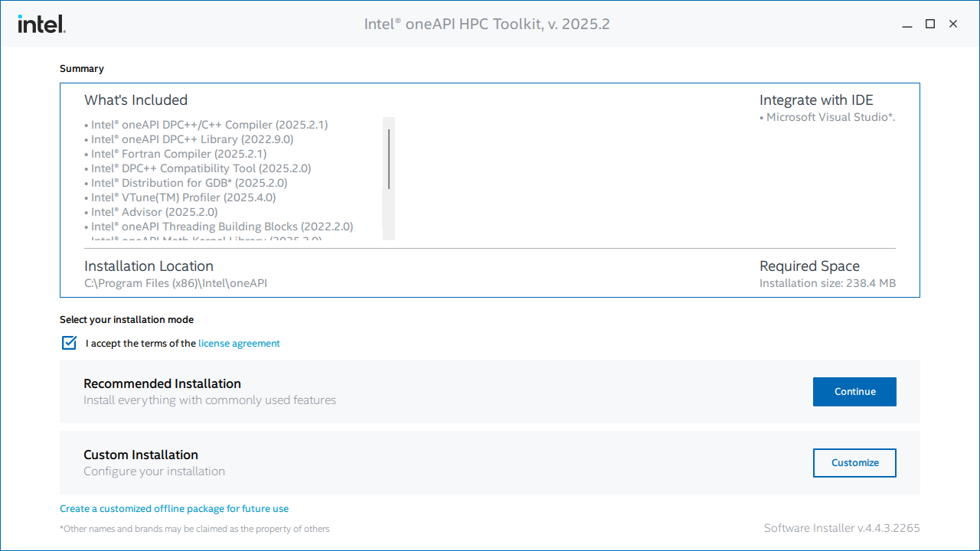
Task: Close the installer window
Action: [953, 24]
